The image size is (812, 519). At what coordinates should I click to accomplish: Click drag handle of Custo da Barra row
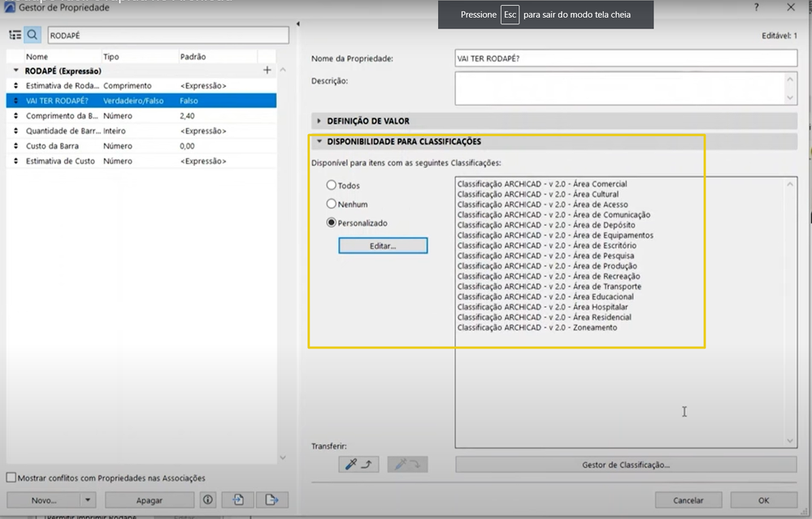click(x=15, y=146)
